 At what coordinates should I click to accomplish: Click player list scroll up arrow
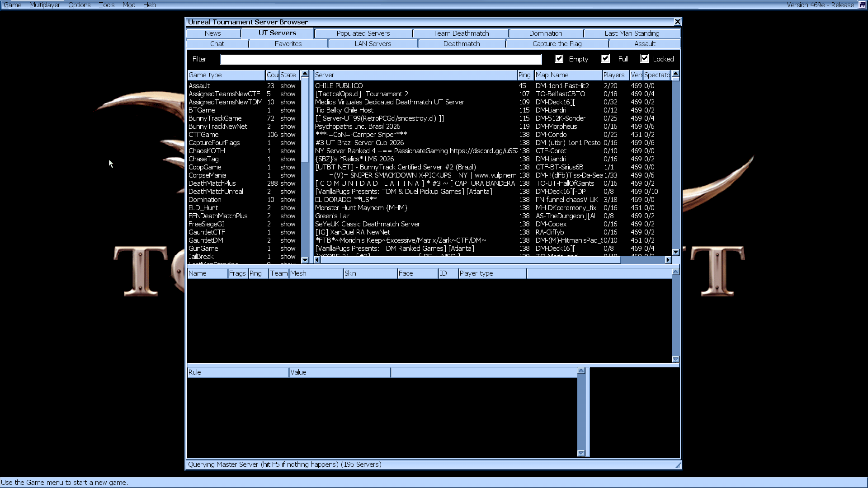pyautogui.click(x=675, y=272)
